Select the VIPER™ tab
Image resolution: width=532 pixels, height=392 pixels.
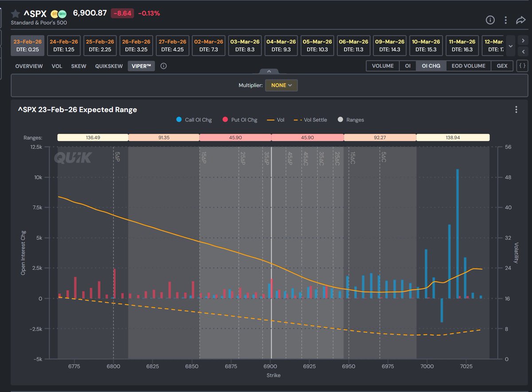click(141, 66)
